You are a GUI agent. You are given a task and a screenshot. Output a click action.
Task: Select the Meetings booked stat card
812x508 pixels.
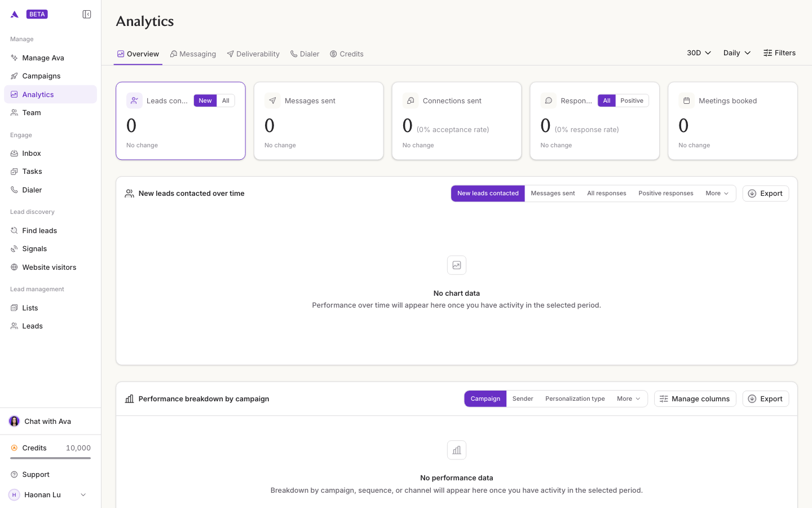[732, 121]
